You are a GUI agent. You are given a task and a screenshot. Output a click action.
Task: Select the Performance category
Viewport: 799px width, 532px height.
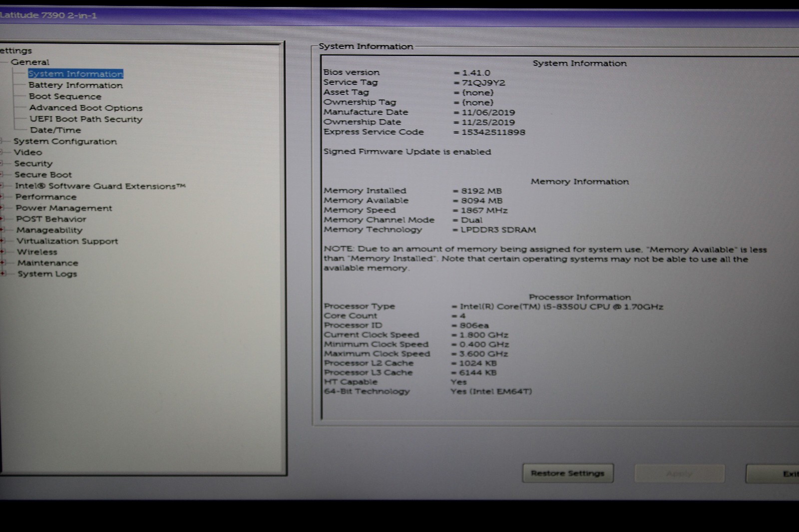[x=46, y=197]
